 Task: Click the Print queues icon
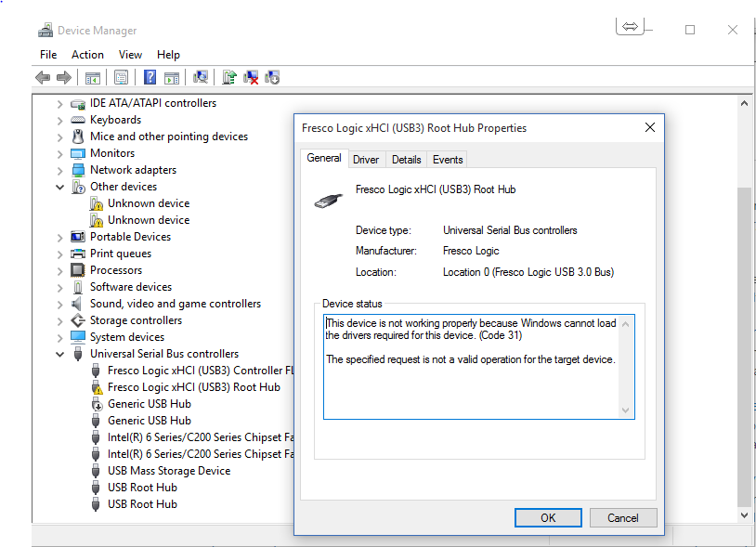tap(78, 254)
